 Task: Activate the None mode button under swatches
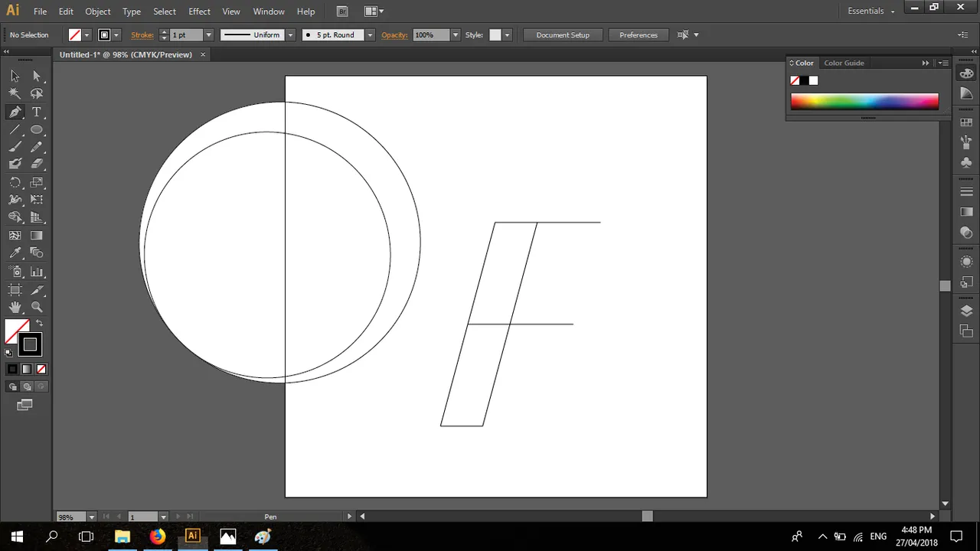[41, 369]
